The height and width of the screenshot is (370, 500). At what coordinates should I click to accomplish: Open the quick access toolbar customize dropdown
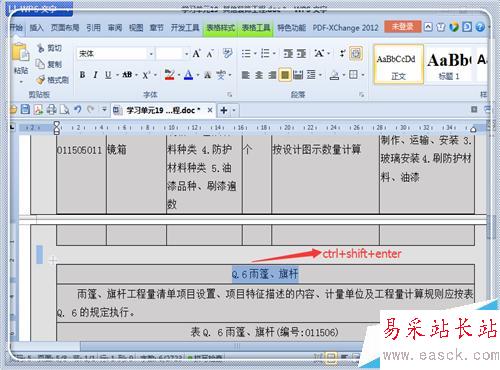[x=104, y=109]
